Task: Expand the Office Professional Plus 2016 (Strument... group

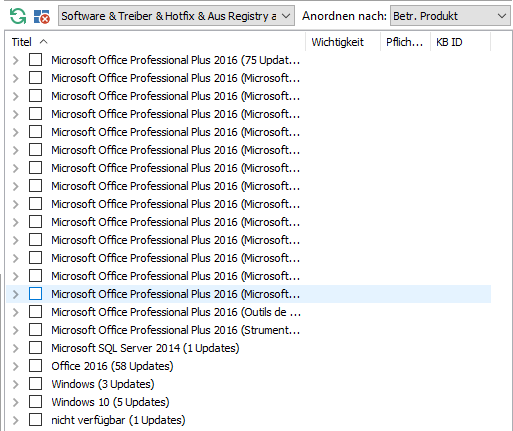Action: point(16,330)
